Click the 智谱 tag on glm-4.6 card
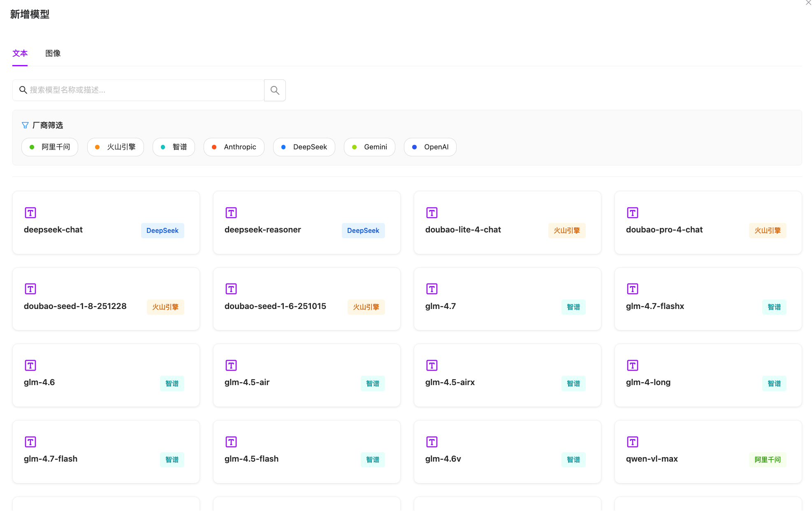Screen dimensions: 812x511 coord(172,383)
